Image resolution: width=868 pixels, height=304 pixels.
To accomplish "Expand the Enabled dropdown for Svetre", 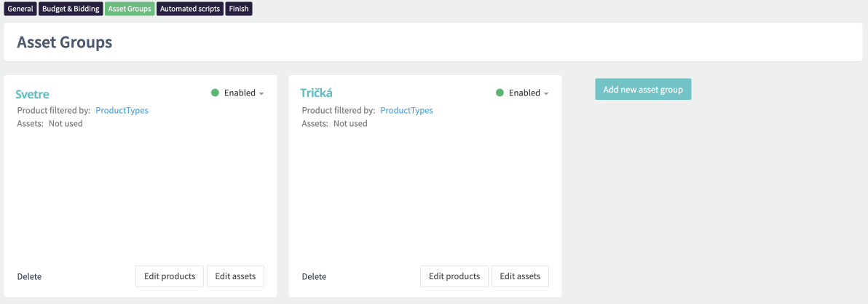I will point(244,93).
